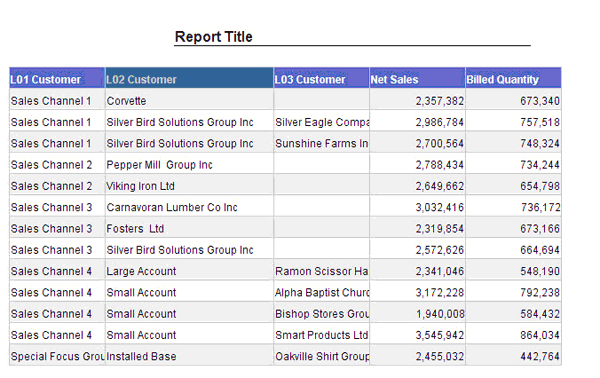Select the L03 Customer column header
The height and width of the screenshot is (378, 600).
click(x=321, y=78)
